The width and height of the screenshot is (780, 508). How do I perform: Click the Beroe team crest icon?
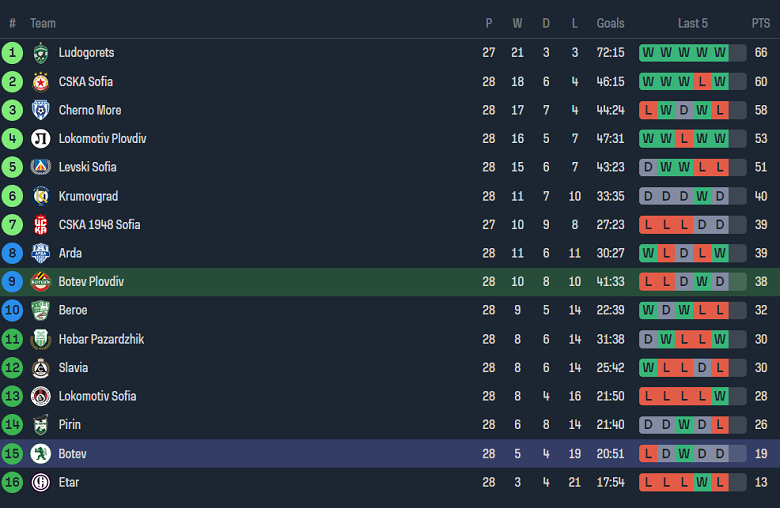pyautogui.click(x=41, y=310)
